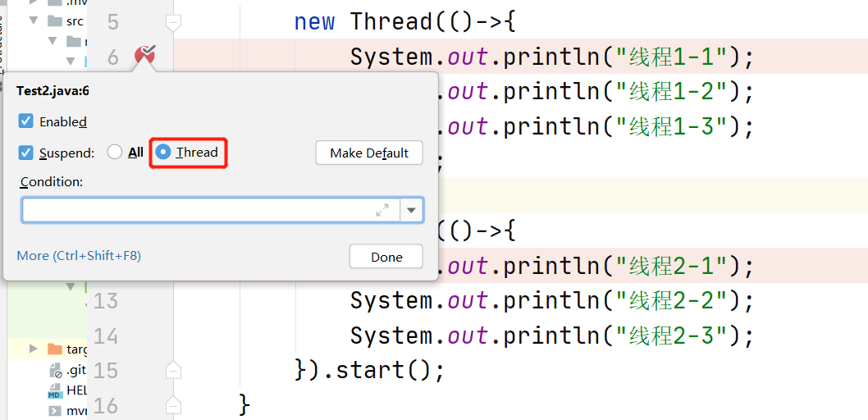
Task: Click the mvnw script file icon
Action: [x=55, y=411]
